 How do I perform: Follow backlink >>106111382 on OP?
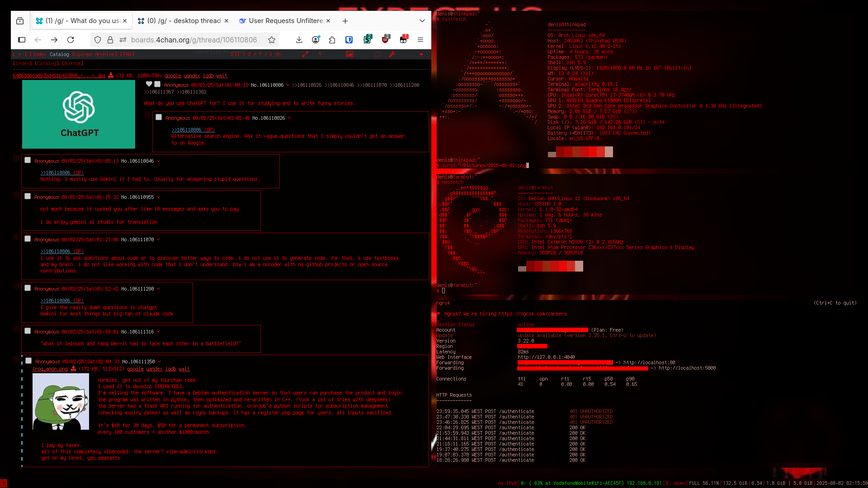pyautogui.click(x=192, y=92)
